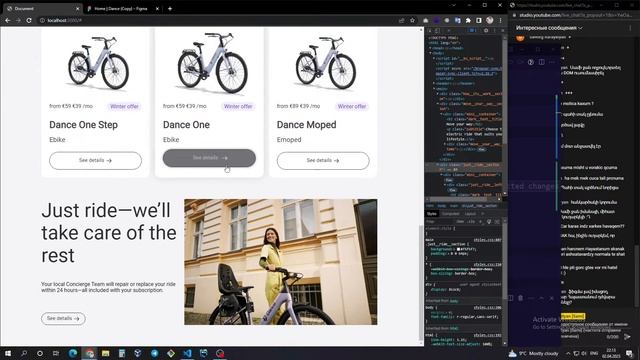Viewport: 640px width, 360px height.
Task: Send the chat message arrow icon
Action: coord(628,337)
